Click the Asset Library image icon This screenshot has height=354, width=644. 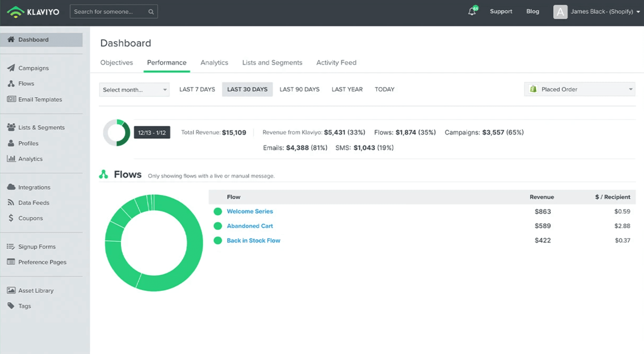(x=11, y=290)
